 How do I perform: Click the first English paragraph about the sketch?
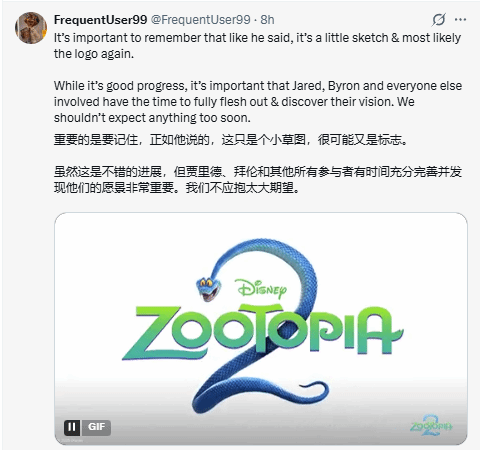[257, 46]
